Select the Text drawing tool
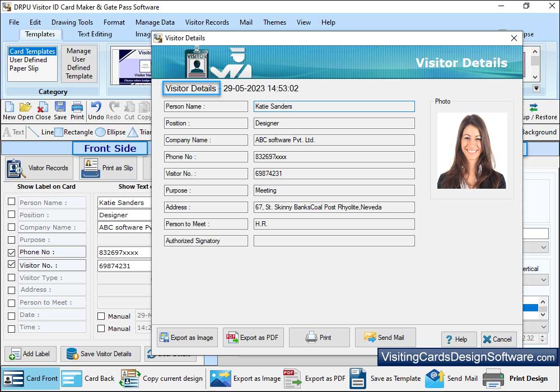The image size is (560, 392). [13, 132]
